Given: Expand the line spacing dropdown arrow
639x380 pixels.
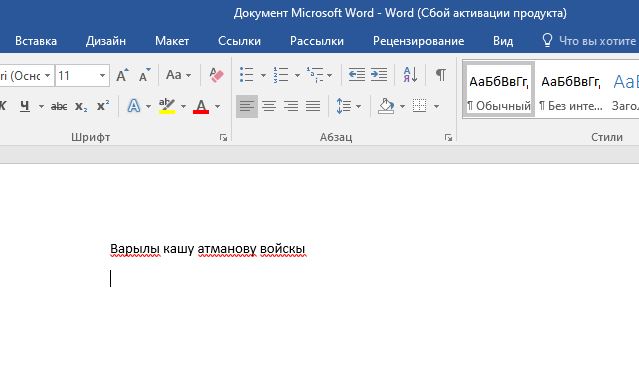Looking at the screenshot, I should 359,107.
